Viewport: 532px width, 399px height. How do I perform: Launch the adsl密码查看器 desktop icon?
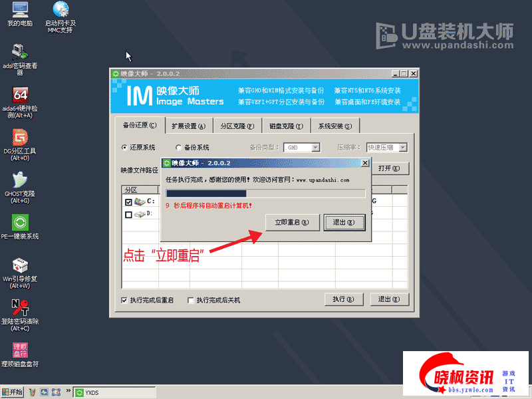tap(20, 52)
